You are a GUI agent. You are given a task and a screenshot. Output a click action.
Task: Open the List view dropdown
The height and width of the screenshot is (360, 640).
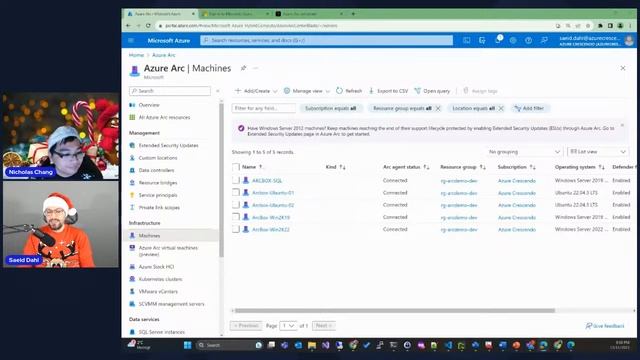point(598,151)
